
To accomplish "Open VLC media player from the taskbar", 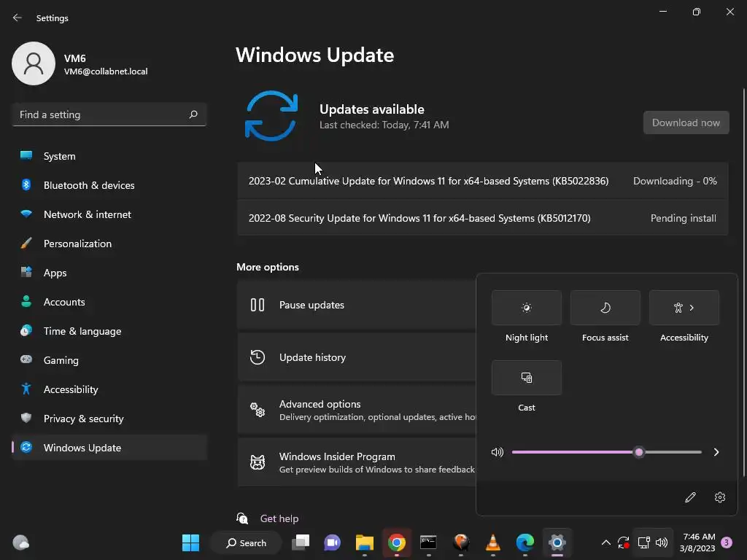I will click(x=492, y=542).
